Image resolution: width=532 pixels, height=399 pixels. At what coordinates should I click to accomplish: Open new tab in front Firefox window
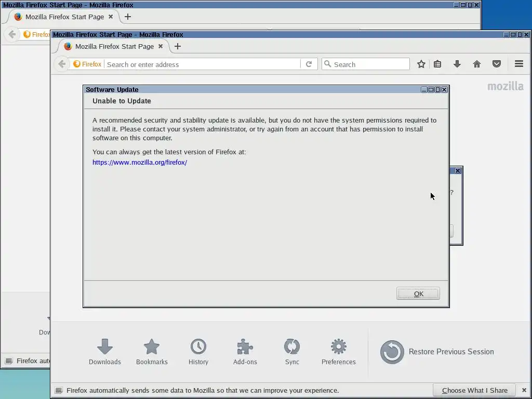[x=178, y=46]
